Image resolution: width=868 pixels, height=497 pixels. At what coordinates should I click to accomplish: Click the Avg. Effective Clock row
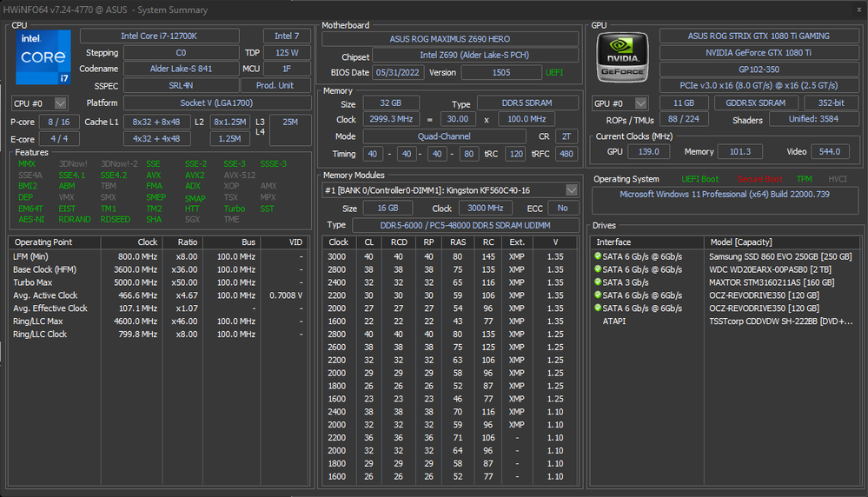pos(159,308)
